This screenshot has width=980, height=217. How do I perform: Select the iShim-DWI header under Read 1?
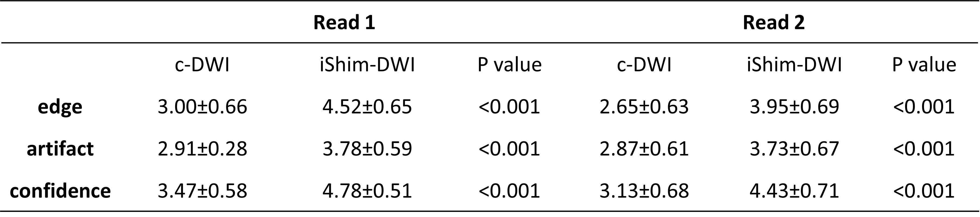coord(367,65)
